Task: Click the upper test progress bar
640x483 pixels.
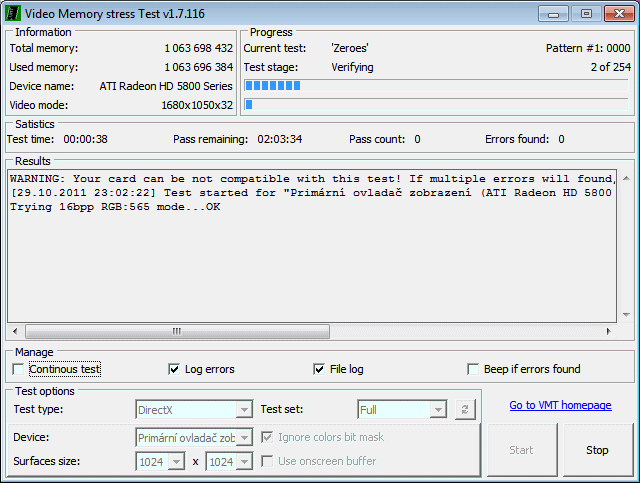Action: pos(436,85)
